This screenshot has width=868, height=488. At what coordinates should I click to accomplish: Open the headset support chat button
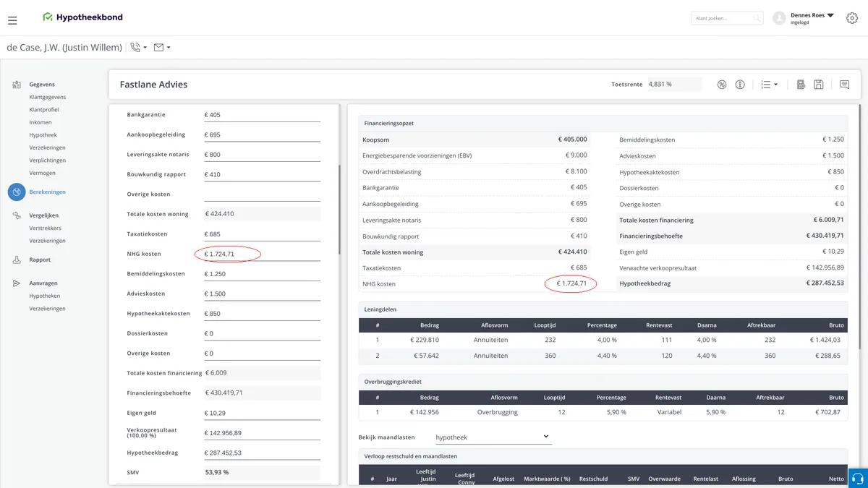point(857,479)
